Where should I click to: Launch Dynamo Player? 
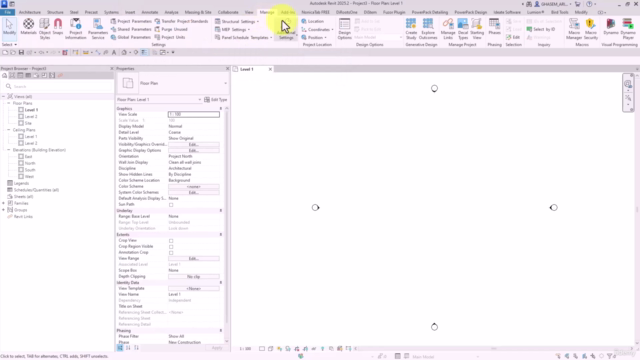point(628,28)
